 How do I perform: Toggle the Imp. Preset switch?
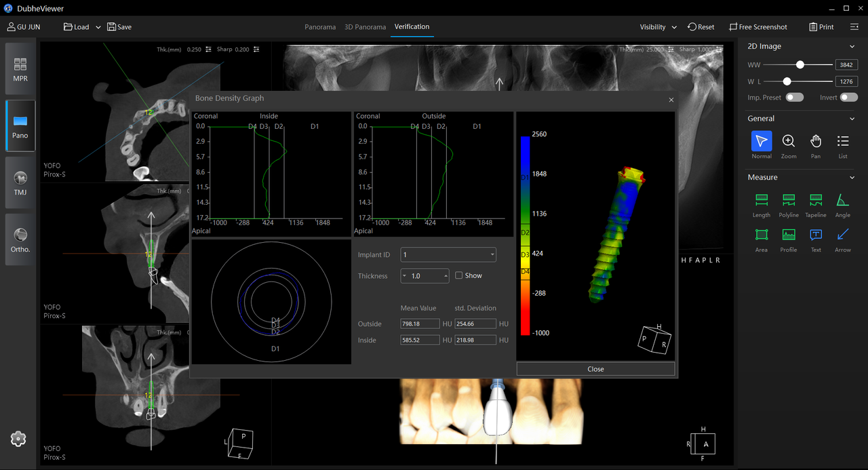click(795, 98)
